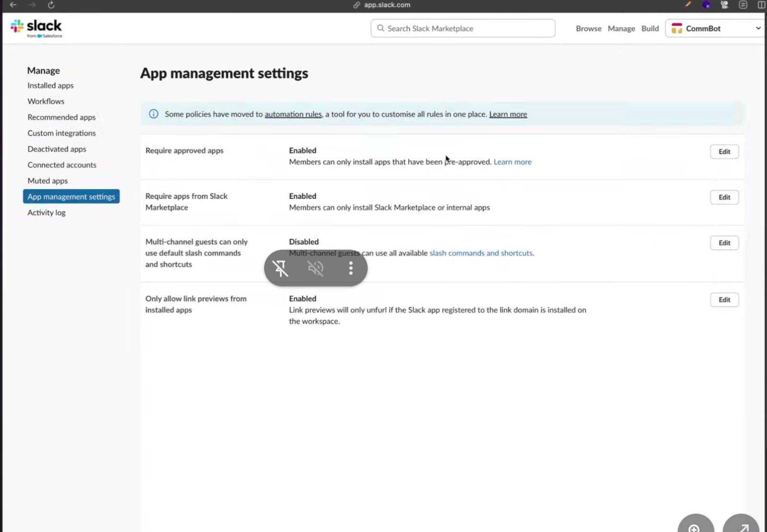
Task: Click the link icon in the address bar
Action: [x=356, y=5]
